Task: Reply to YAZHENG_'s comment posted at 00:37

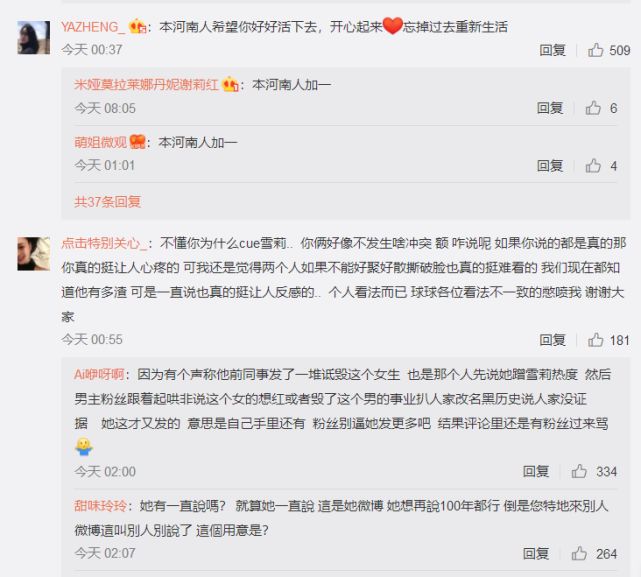Action: tap(552, 50)
